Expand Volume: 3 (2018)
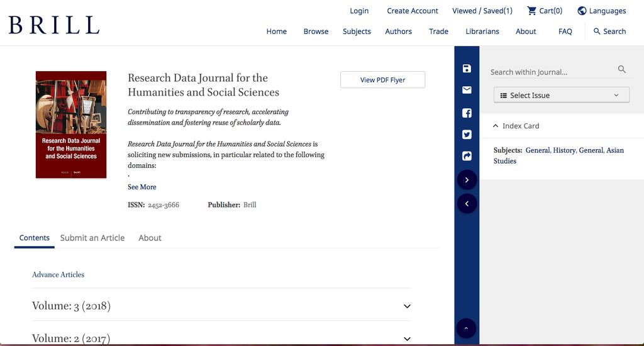 [221, 306]
